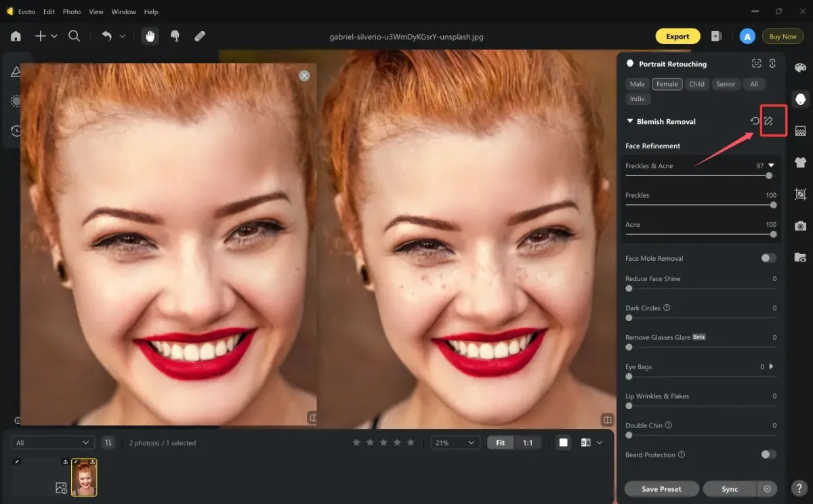
Task: Enable Beard Protection toggle
Action: click(768, 455)
